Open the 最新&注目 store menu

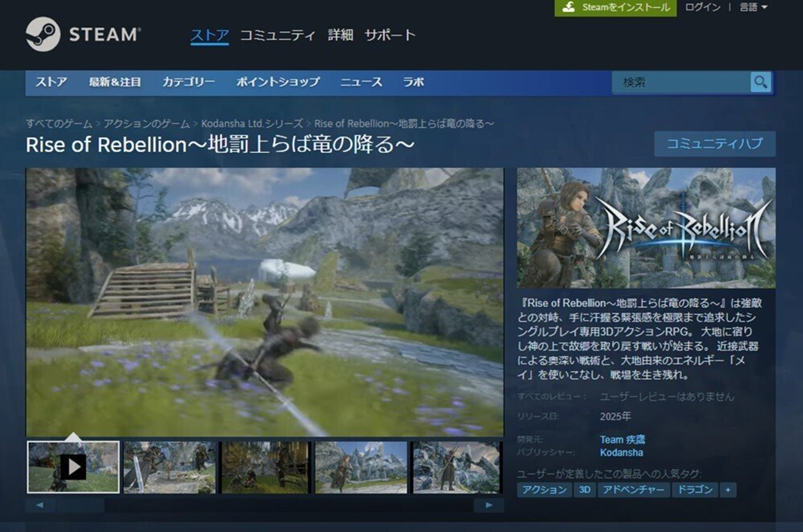tap(115, 82)
